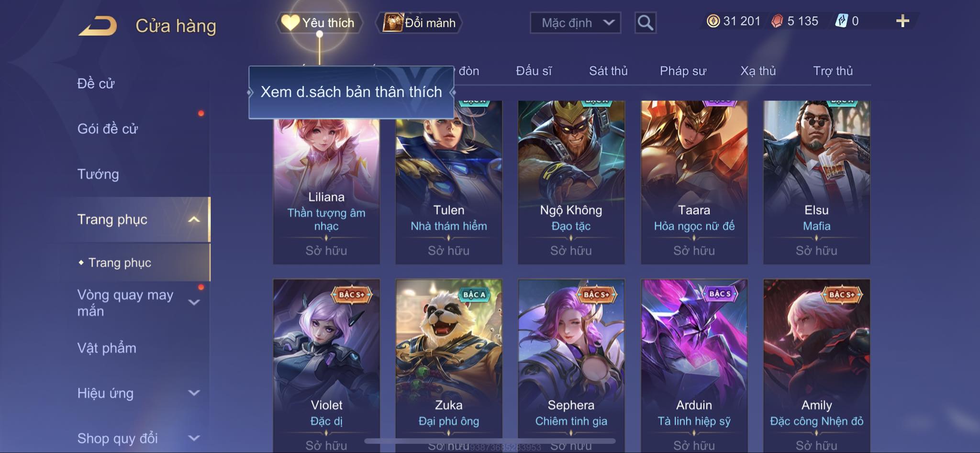Switch to the Pháp sư tab
The image size is (980, 453).
[x=683, y=71]
